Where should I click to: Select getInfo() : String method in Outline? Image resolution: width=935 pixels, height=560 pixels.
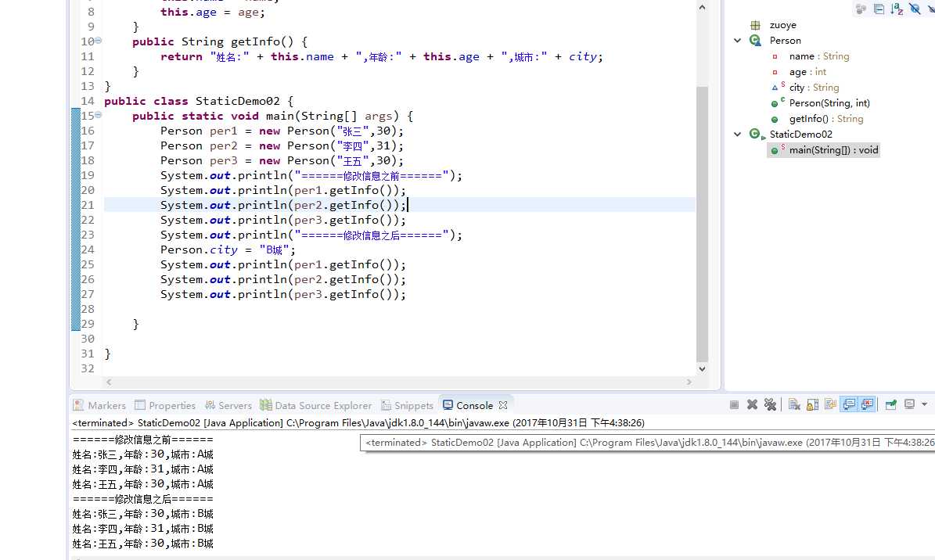(826, 119)
